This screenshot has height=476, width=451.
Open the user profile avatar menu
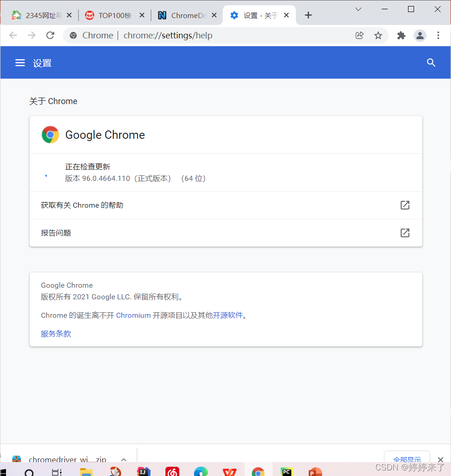tap(420, 36)
